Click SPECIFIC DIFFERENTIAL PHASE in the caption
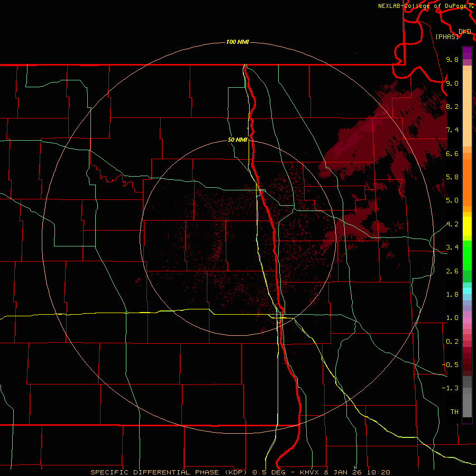This screenshot has width=476, height=476. click(154, 472)
